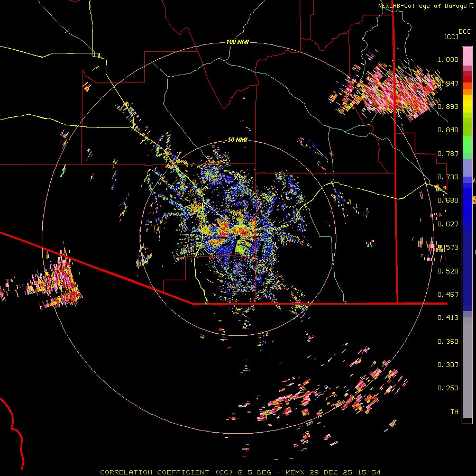The width and height of the screenshot is (476, 476).
Task: Click the "0.307" legend value
Action: coord(448,365)
